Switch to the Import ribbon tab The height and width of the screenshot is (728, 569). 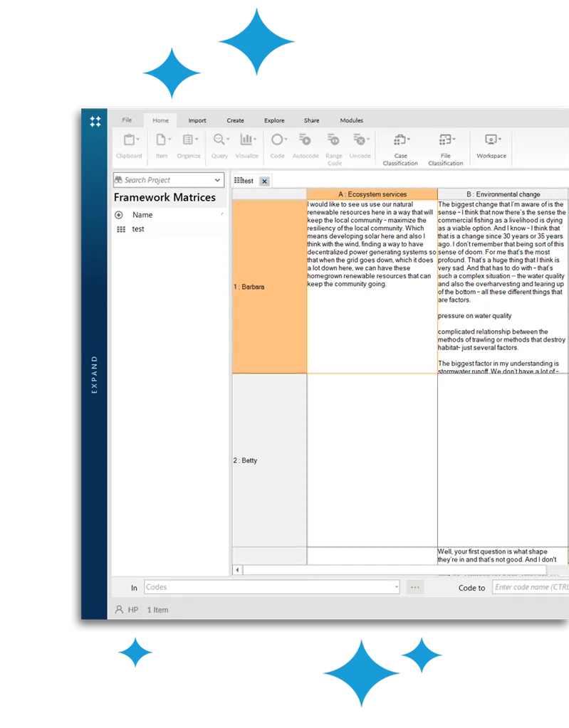click(197, 120)
